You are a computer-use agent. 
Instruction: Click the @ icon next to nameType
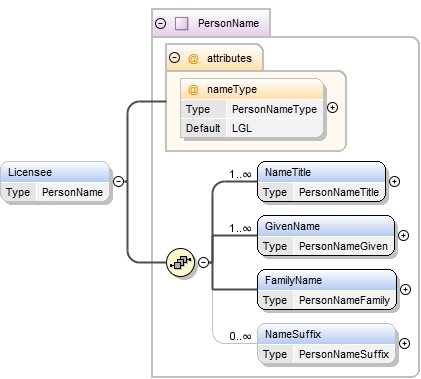pos(193,90)
